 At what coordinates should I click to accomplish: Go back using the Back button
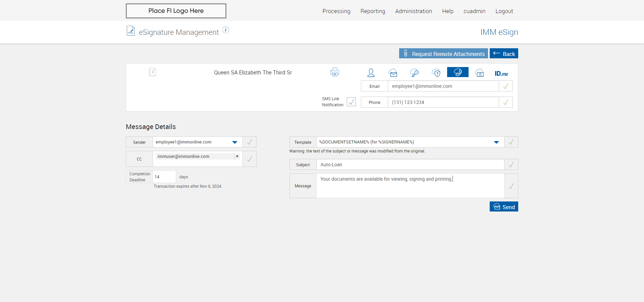pos(503,54)
